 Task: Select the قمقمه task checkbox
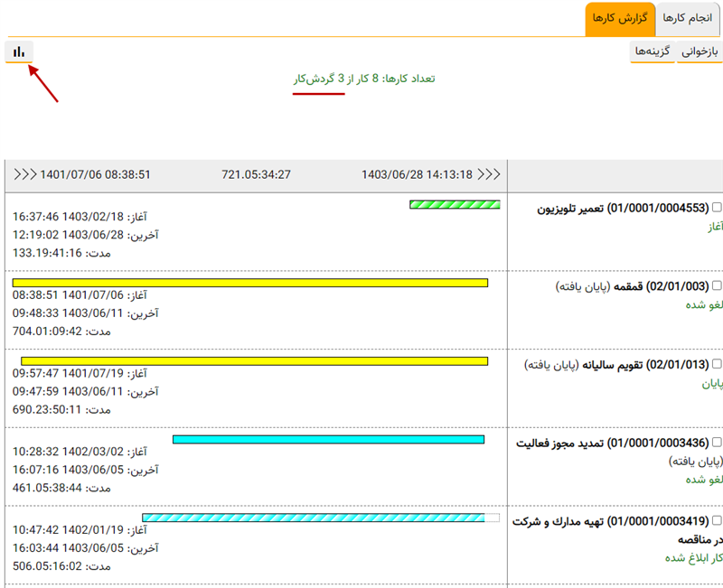click(718, 286)
